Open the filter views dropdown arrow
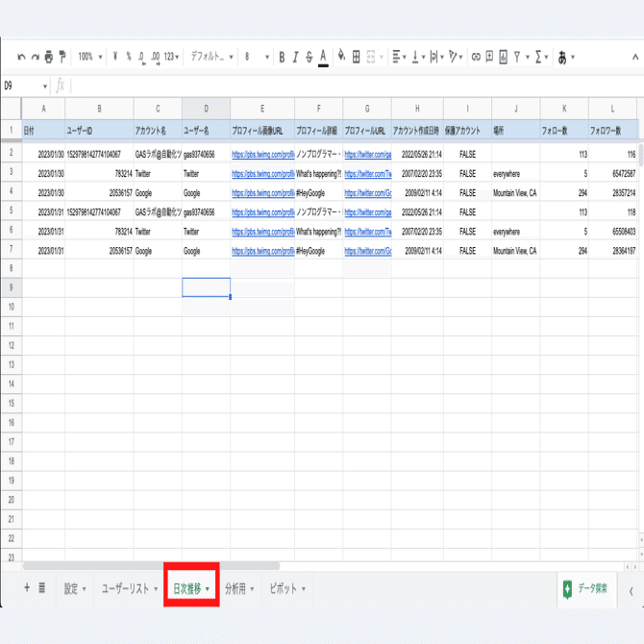This screenshot has height=644, width=644. [528, 57]
